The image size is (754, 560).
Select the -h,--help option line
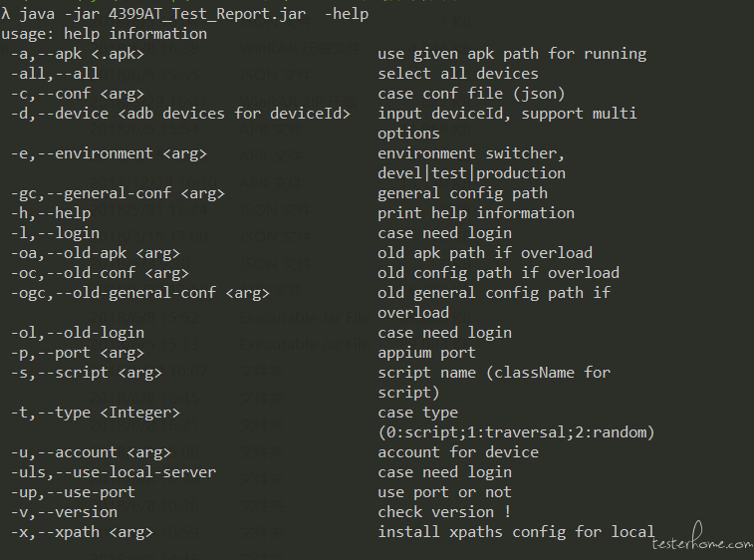[51, 213]
